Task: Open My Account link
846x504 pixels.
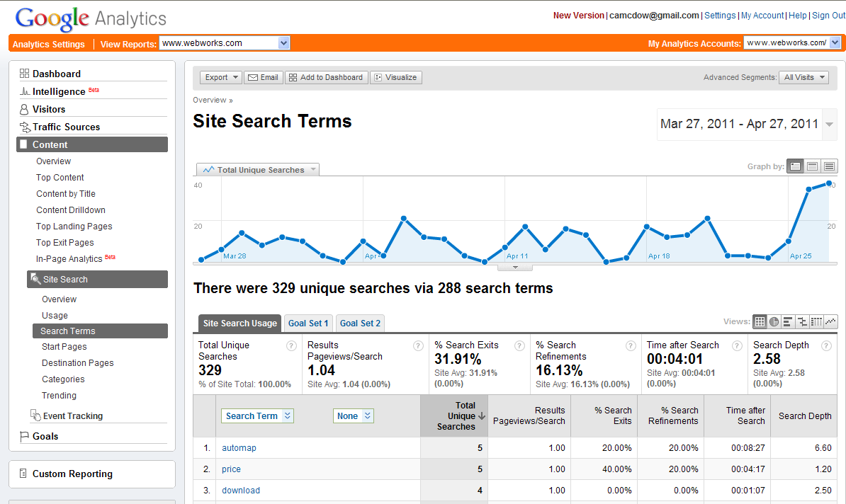Action: click(x=762, y=16)
